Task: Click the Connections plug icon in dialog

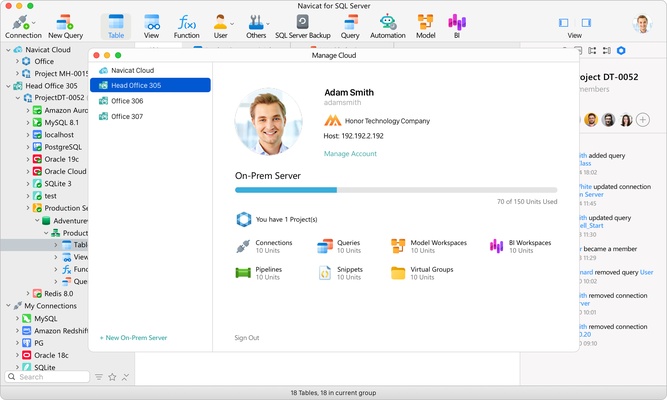Action: click(243, 246)
